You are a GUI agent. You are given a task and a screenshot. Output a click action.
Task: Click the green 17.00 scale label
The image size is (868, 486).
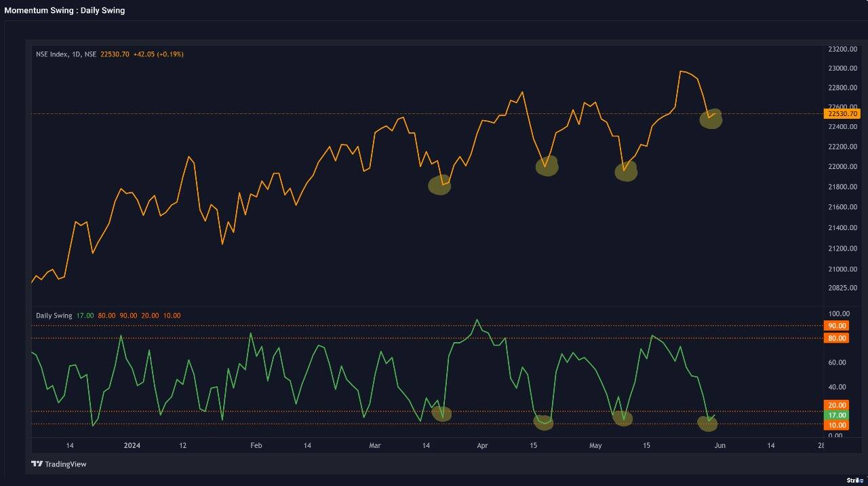837,413
